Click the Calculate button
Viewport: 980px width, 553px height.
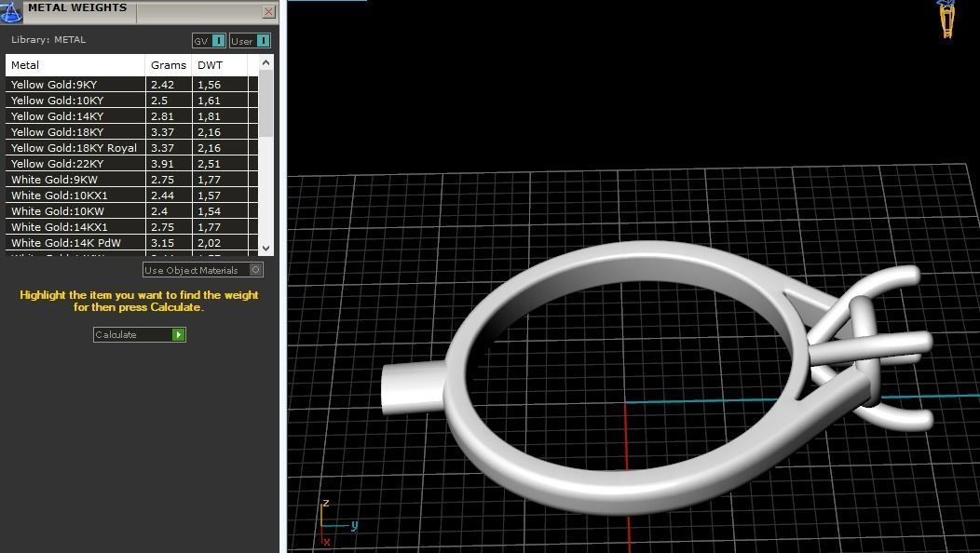pos(140,335)
